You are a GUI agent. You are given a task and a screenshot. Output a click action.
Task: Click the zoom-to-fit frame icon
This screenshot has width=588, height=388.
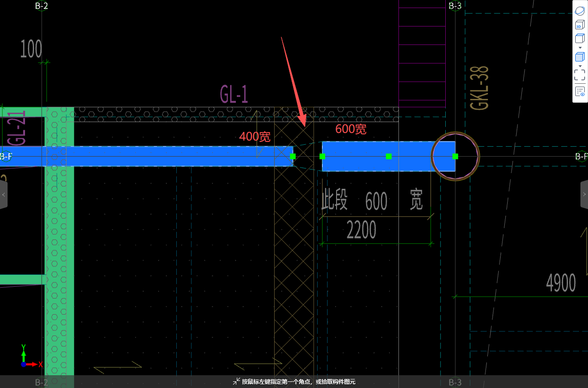(580, 74)
